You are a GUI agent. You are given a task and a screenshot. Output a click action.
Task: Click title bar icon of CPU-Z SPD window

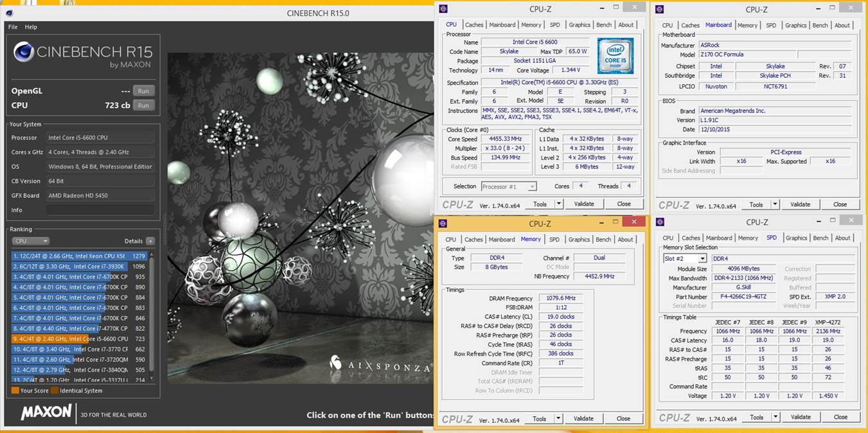660,222
